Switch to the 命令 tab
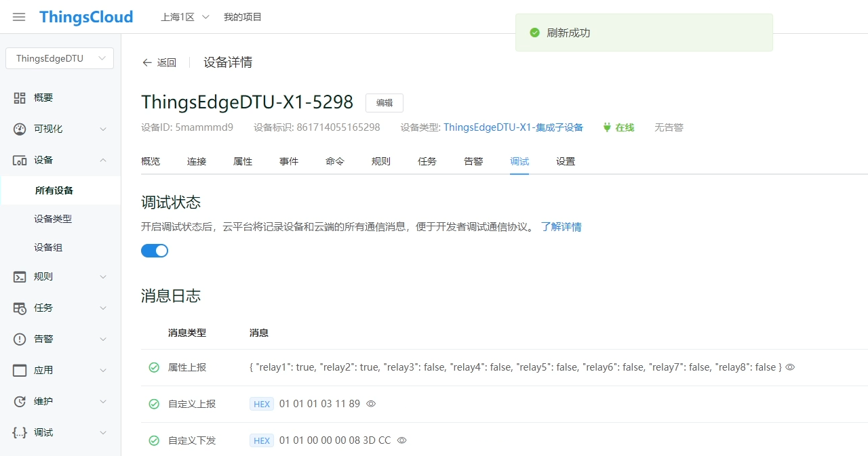The height and width of the screenshot is (456, 868). tap(335, 161)
